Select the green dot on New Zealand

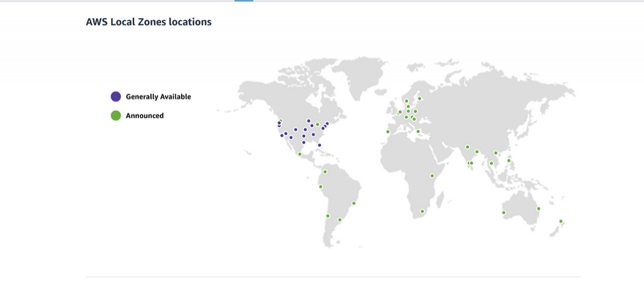(561, 222)
